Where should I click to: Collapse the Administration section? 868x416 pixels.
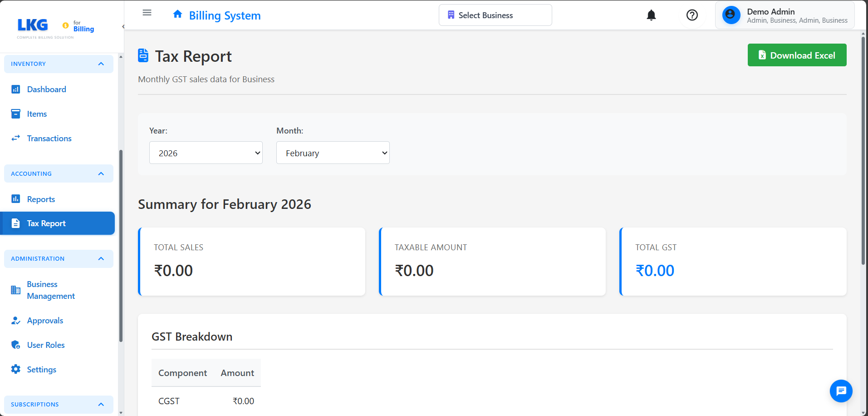tap(101, 259)
